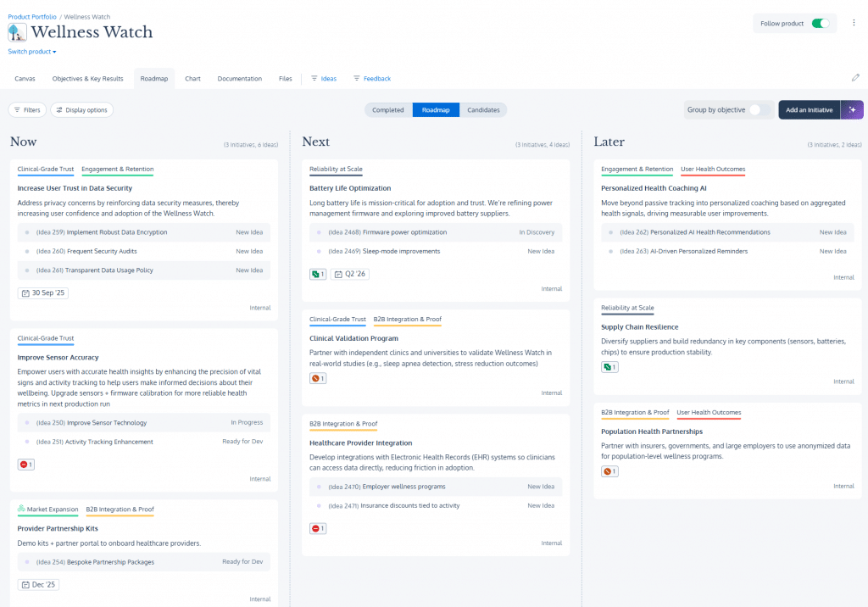Click status dot of Idea 2470
This screenshot has height=607, width=868.
[319, 487]
